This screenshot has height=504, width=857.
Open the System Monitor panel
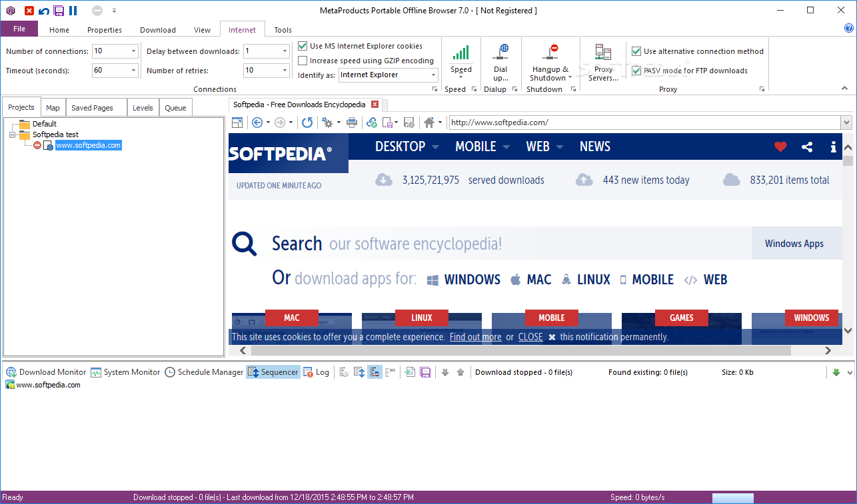click(x=126, y=372)
